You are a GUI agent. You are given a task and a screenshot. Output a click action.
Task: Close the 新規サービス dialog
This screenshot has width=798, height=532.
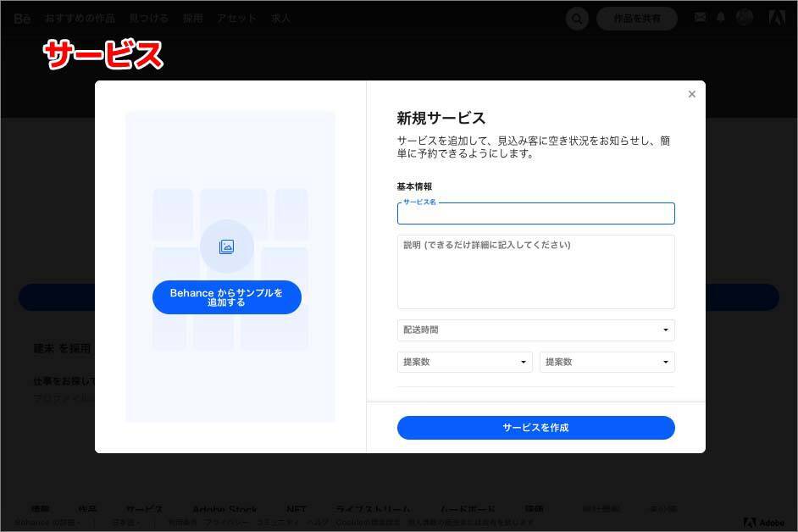point(691,94)
